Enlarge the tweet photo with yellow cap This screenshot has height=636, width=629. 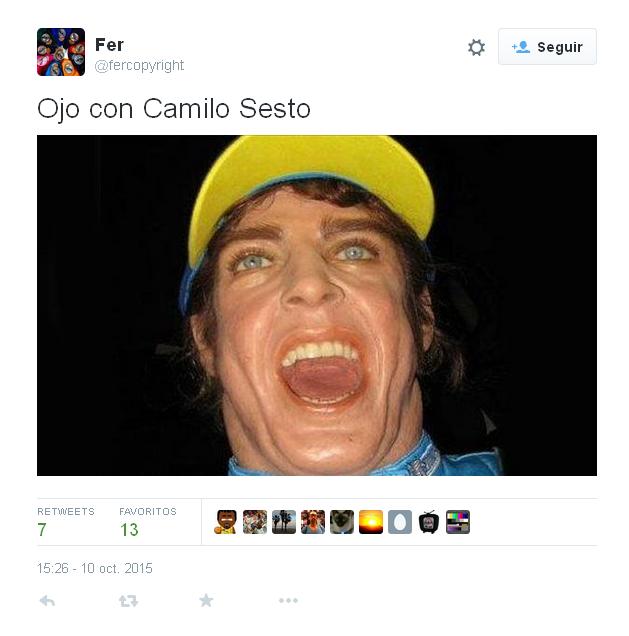317,305
